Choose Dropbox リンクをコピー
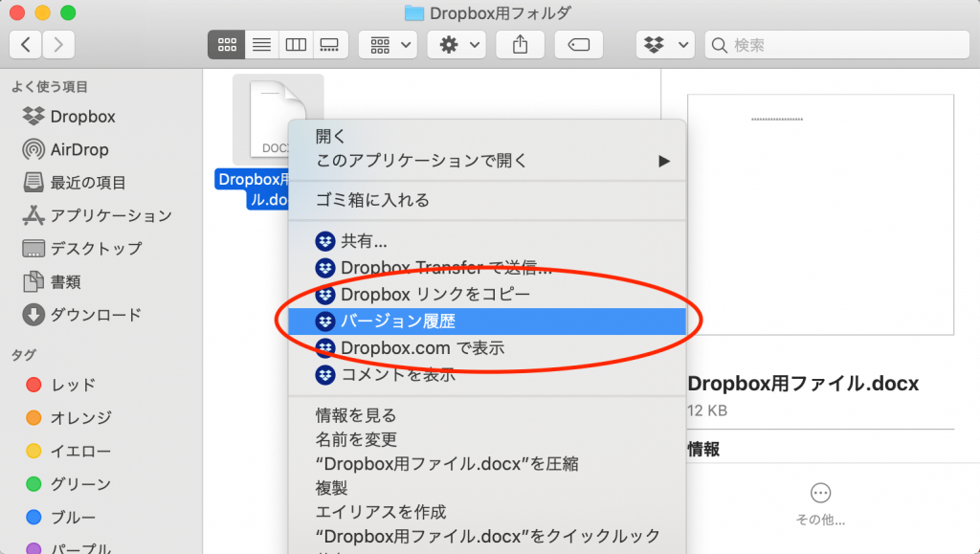The image size is (980, 554). [x=487, y=294]
